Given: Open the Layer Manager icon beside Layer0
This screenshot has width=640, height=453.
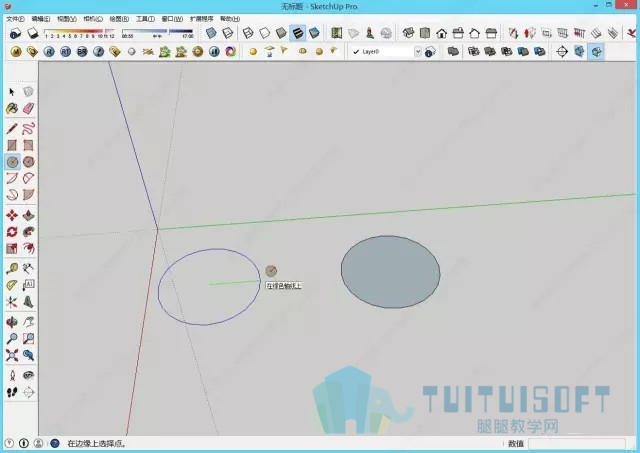Looking at the screenshot, I should (x=430, y=52).
